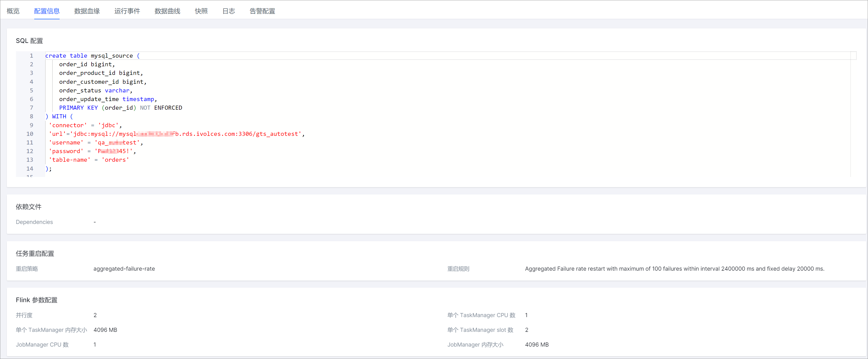This screenshot has height=359, width=868.
Task: Click the SQL editor vertical scrollbar
Action: [854, 115]
